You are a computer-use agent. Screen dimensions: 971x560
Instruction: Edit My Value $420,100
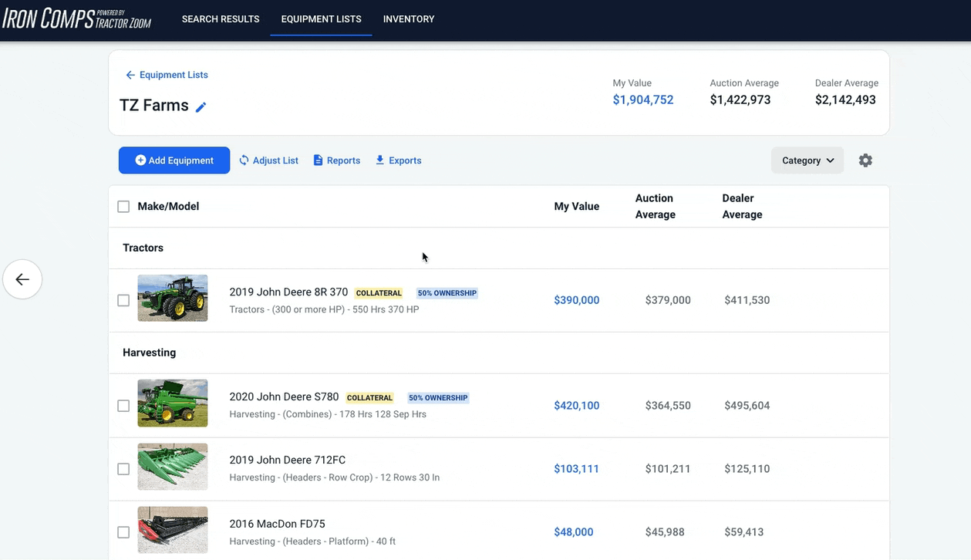click(x=577, y=406)
